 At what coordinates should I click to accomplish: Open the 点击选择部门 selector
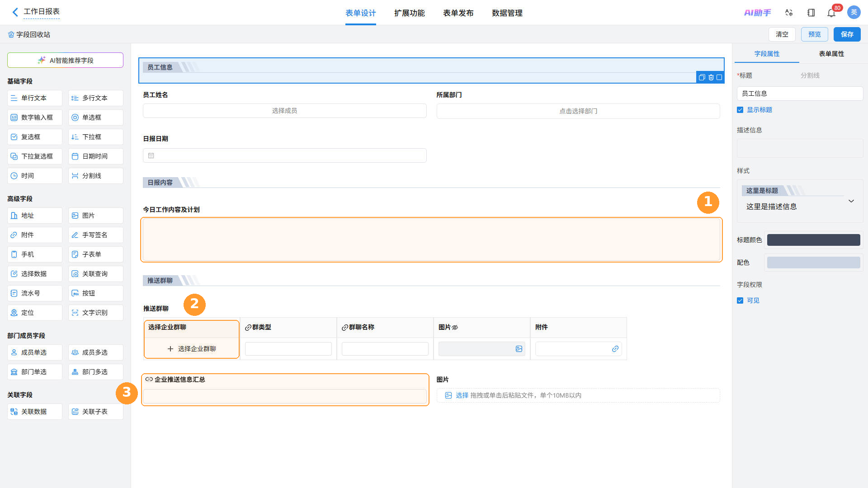click(578, 111)
